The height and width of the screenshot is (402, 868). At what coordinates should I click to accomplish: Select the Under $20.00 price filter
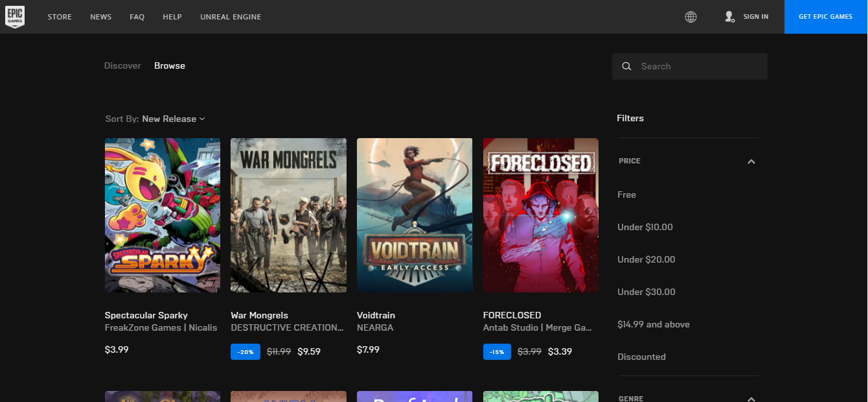(646, 259)
